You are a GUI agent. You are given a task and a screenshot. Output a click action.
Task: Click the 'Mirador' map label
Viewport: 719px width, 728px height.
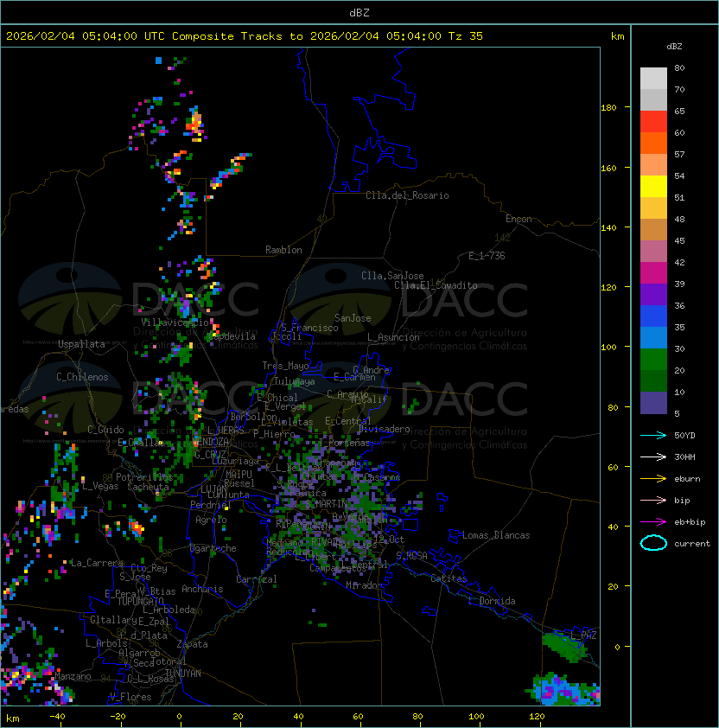coord(364,585)
